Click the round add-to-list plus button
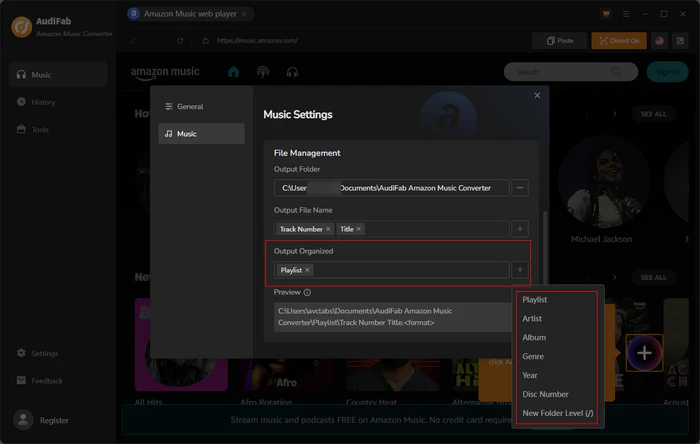Viewport: 700px width, 444px height. click(x=644, y=353)
